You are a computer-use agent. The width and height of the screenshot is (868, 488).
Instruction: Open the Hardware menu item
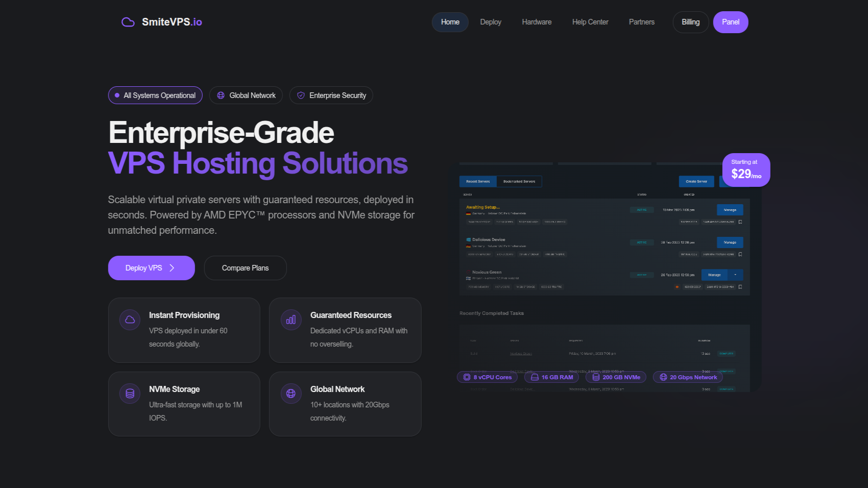[537, 22]
